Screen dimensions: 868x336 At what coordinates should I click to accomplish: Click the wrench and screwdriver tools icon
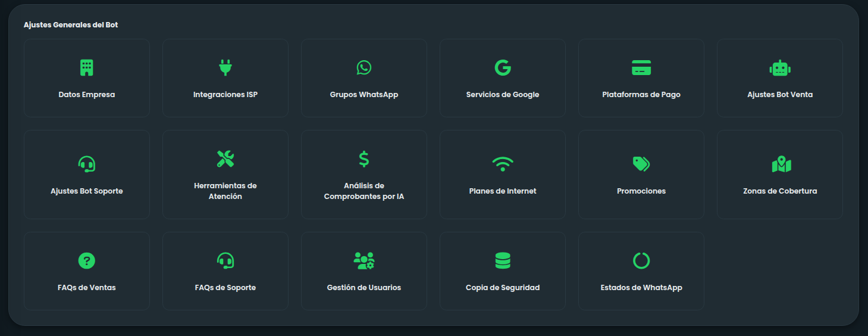[x=225, y=158]
